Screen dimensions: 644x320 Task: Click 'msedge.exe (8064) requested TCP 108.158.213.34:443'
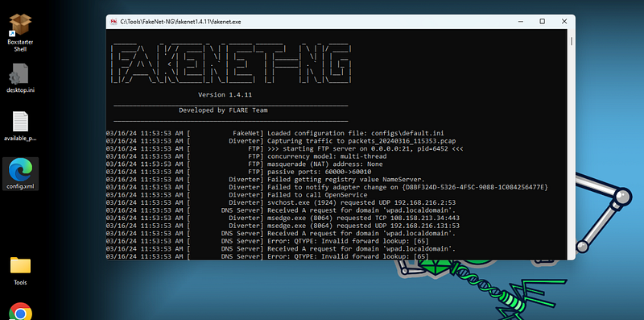pyautogui.click(x=283, y=218)
